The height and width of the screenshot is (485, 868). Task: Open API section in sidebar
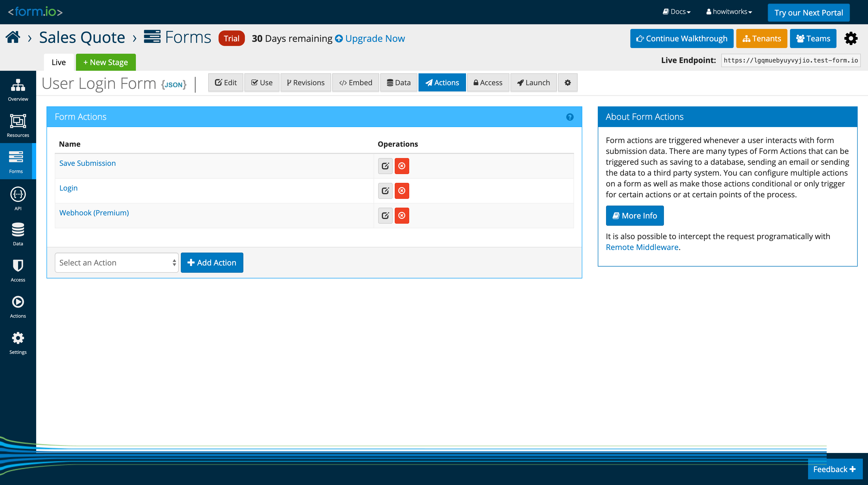[x=18, y=199]
